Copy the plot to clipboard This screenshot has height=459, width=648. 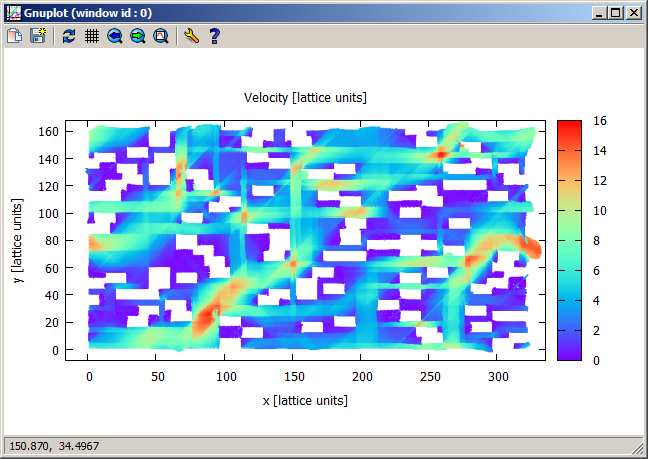click(x=15, y=36)
